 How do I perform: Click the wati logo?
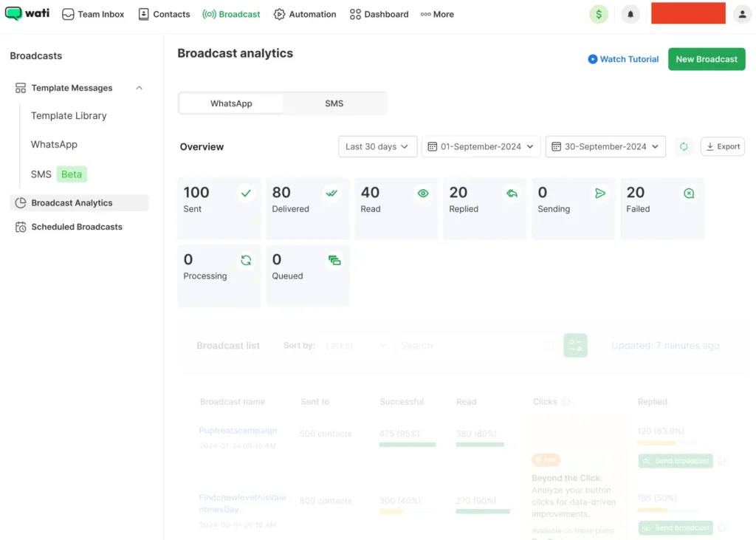27,14
